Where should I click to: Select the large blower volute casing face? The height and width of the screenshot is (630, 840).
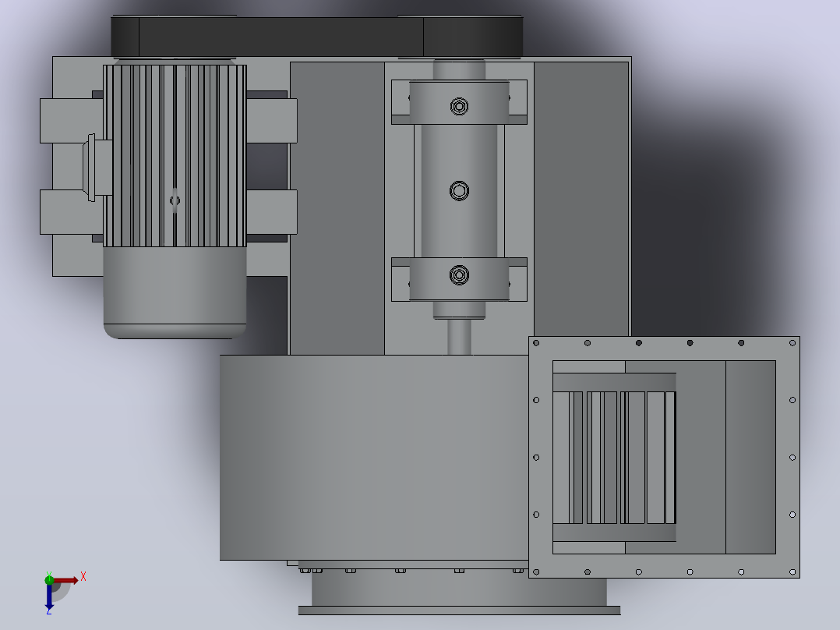[374, 458]
